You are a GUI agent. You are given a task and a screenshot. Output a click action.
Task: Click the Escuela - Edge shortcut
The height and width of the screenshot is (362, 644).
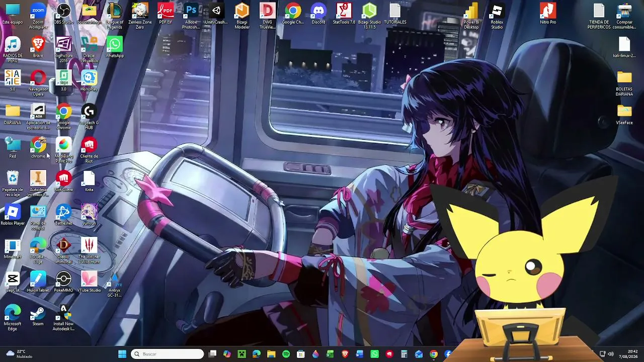(38, 251)
